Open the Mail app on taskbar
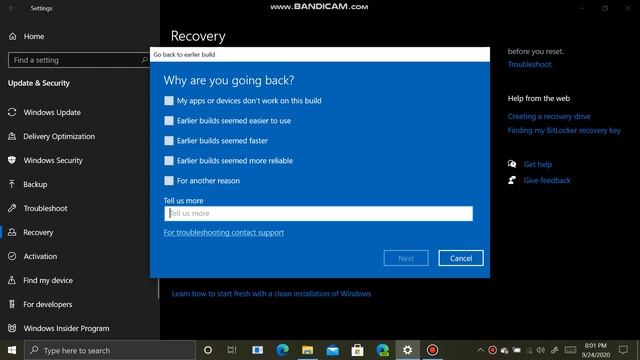Screen dimensions: 640x360 332,350
